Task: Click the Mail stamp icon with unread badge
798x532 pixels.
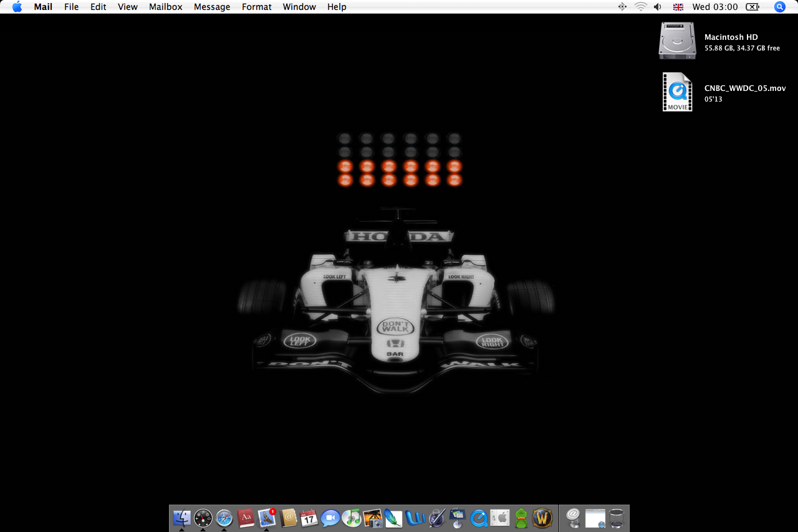Action: [x=267, y=518]
